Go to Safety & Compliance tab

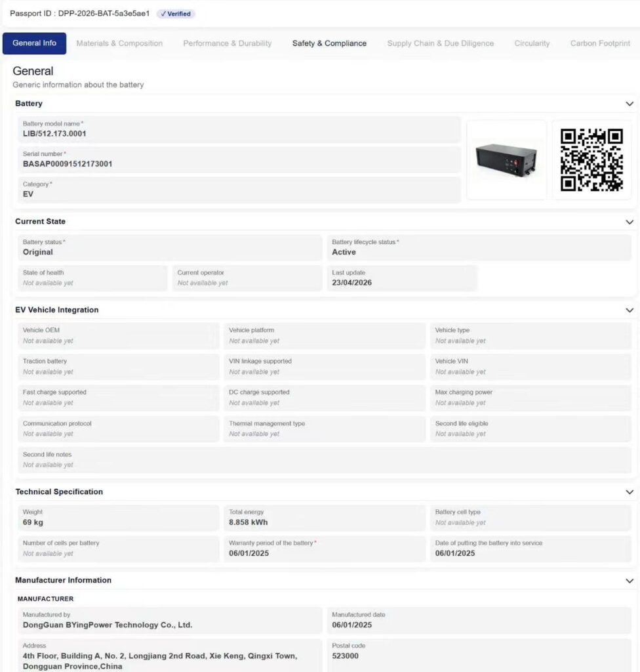coord(329,43)
